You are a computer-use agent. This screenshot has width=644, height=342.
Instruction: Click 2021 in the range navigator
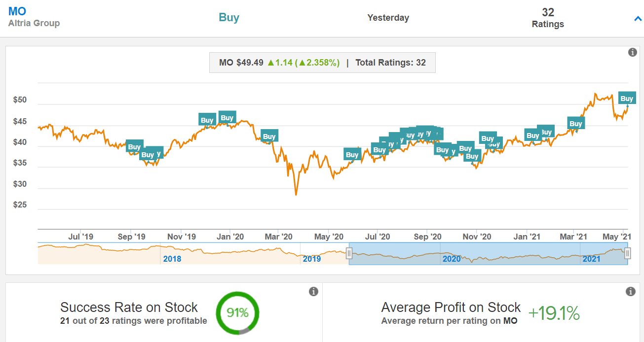pos(592,259)
